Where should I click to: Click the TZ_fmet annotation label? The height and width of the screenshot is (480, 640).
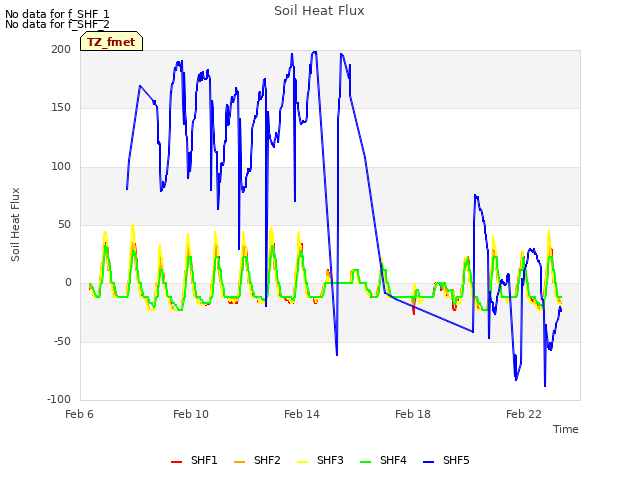pyautogui.click(x=111, y=42)
